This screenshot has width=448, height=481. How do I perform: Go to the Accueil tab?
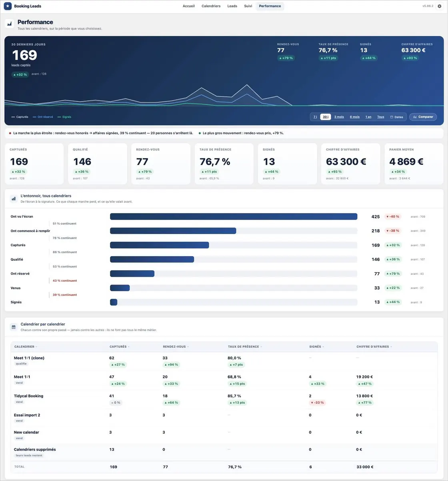point(189,6)
